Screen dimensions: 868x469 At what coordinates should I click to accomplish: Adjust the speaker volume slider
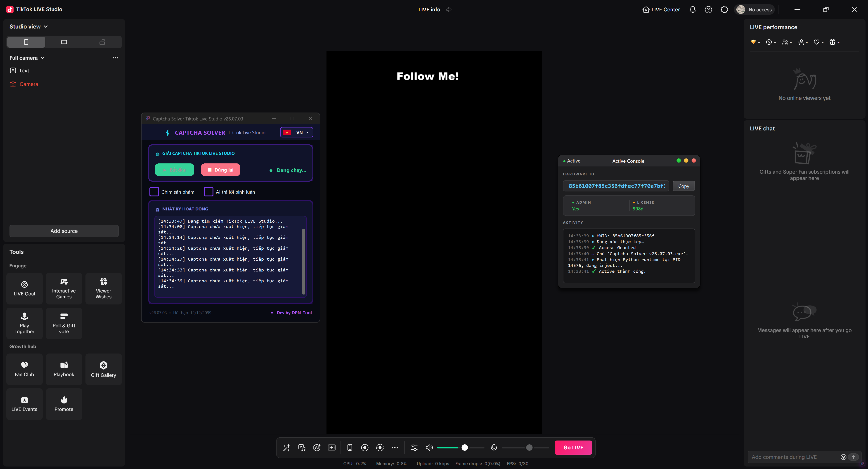pyautogui.click(x=460, y=448)
